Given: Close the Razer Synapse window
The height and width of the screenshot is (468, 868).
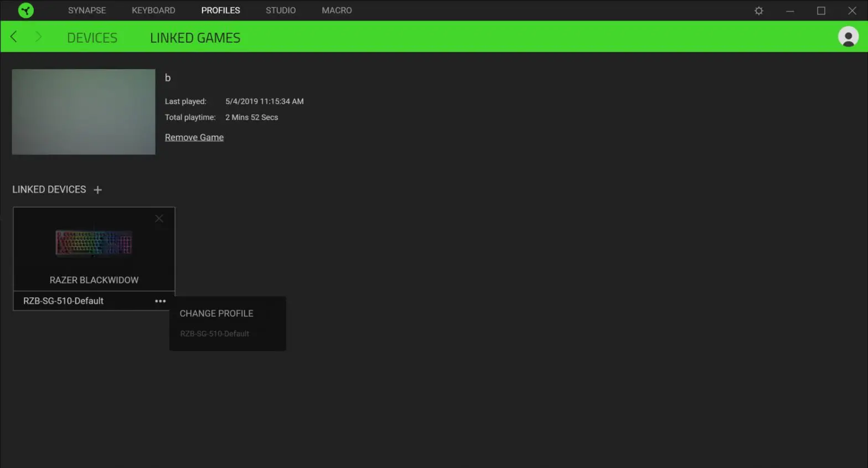Looking at the screenshot, I should pos(852,11).
